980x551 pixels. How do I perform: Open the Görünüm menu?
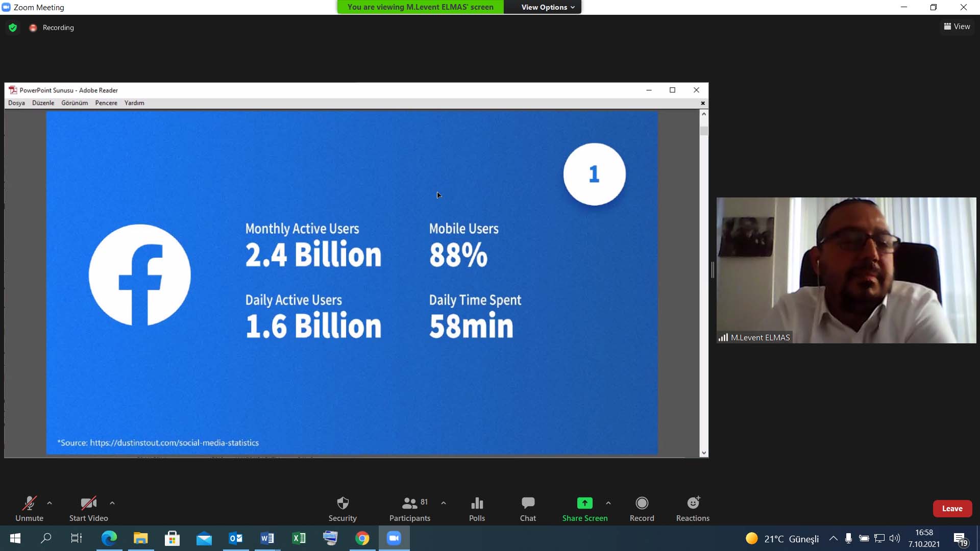click(75, 103)
